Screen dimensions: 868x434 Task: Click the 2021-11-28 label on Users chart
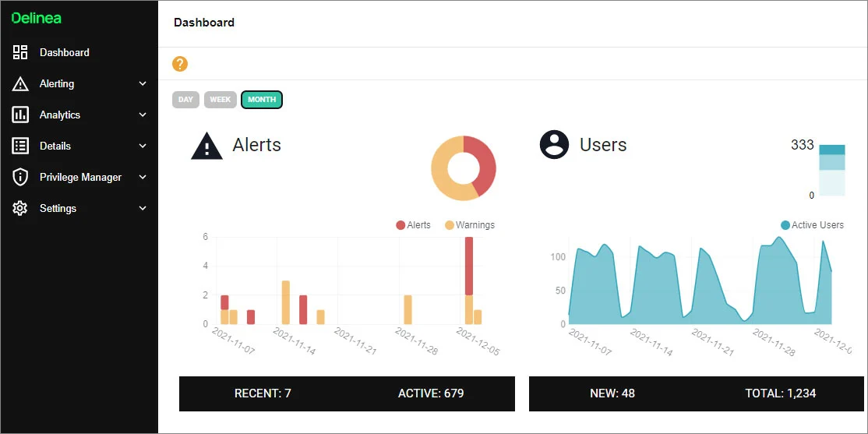click(x=774, y=342)
